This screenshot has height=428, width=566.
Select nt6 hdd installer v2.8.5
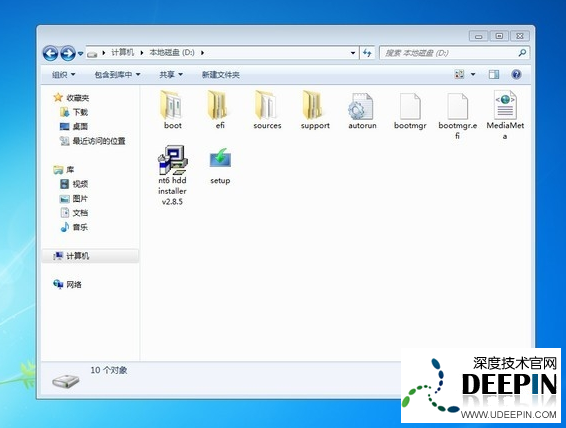coord(173,175)
